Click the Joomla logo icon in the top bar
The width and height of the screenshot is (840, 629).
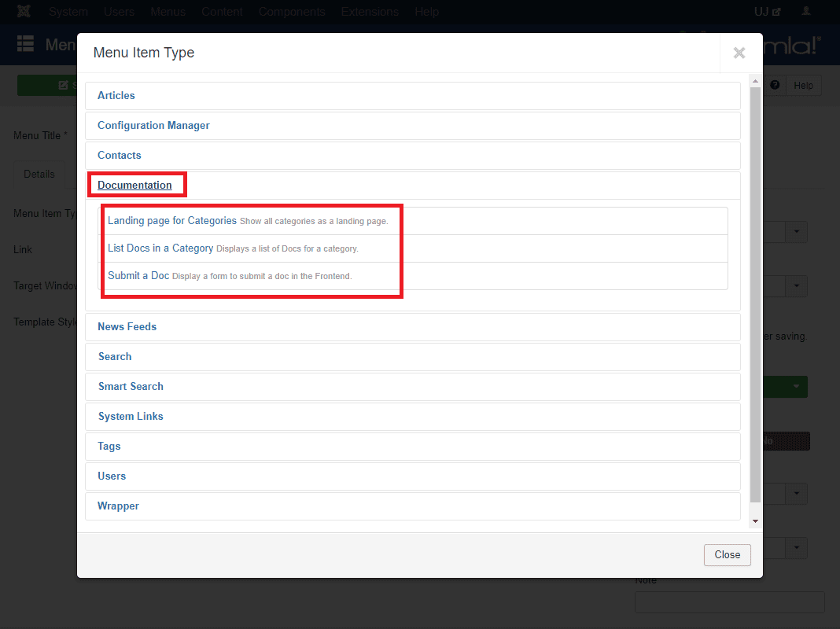[24, 12]
